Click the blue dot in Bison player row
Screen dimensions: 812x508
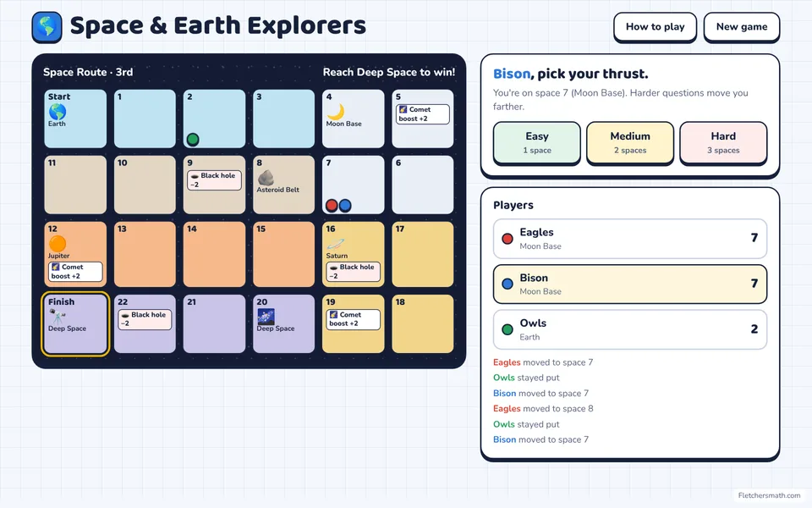click(507, 284)
